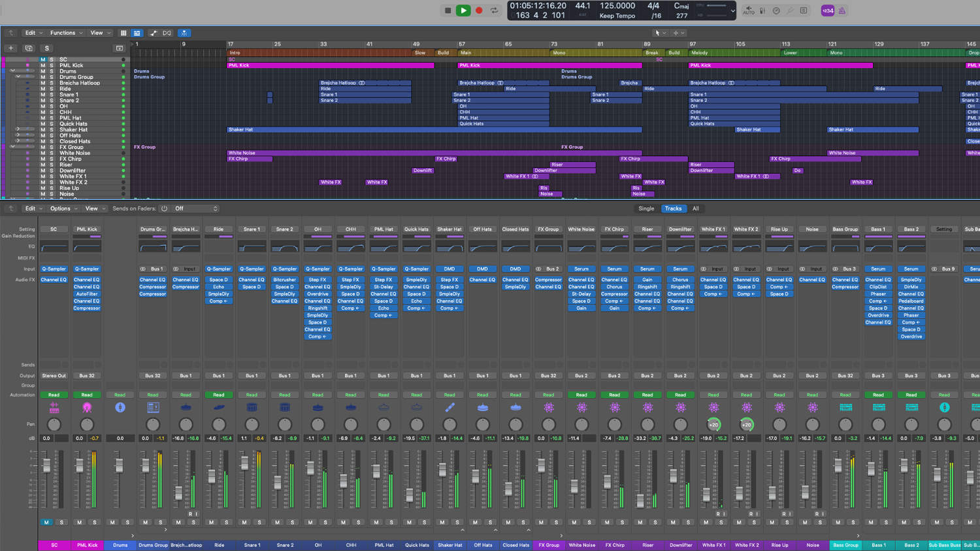980x551 pixels.
Task: Open the AutoFilter plug-in on PML Kick strip
Action: coord(87,294)
